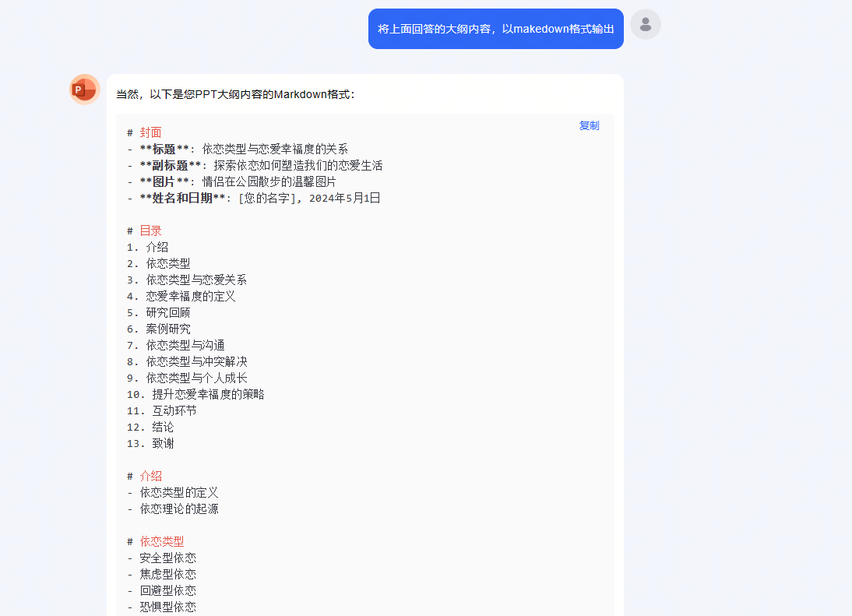Click list item 12. 结论

tap(150, 427)
